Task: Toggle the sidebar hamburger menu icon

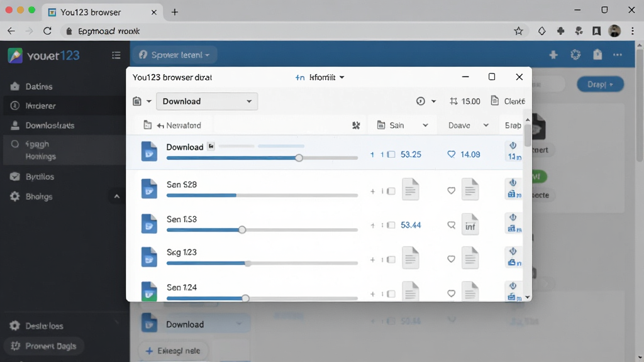Action: click(116, 55)
